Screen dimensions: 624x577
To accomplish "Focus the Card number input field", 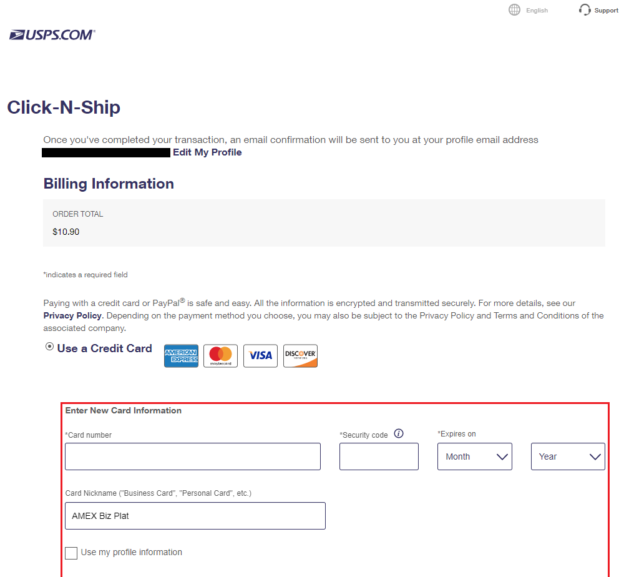I will 193,456.
